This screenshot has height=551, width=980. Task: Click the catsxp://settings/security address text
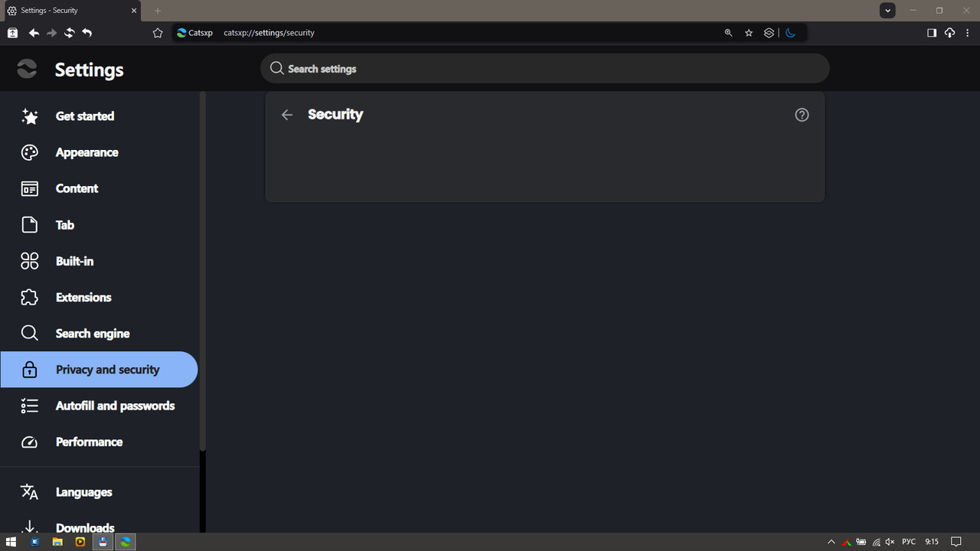(x=269, y=33)
